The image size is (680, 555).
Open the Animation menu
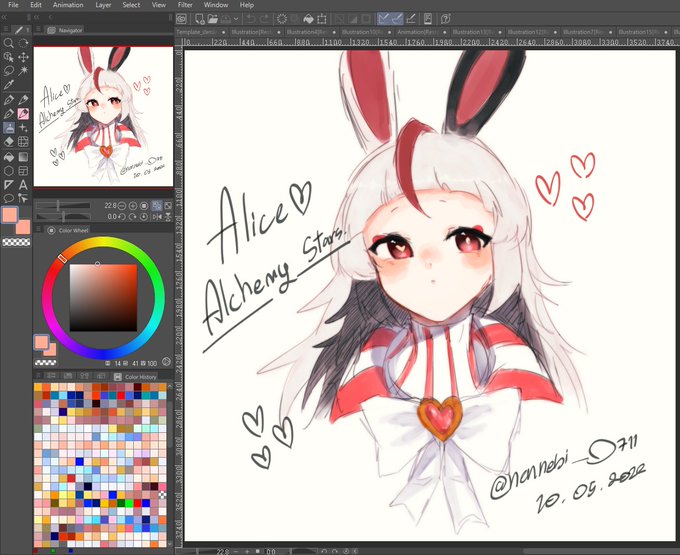coord(68,5)
